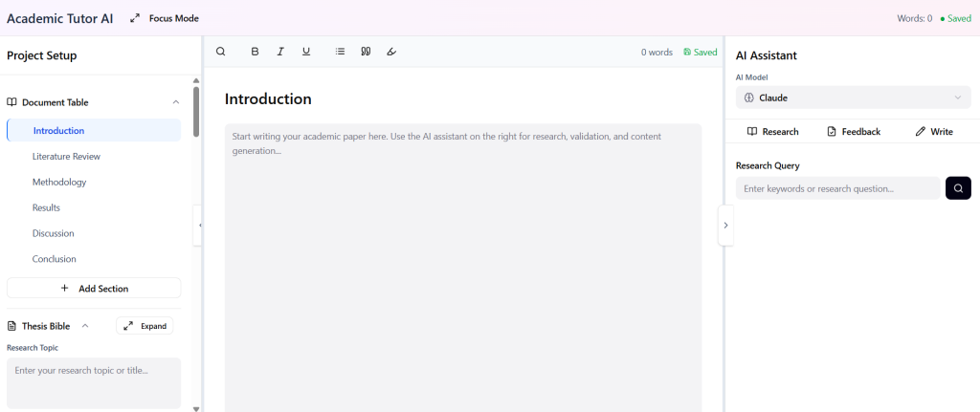Viewport: 980px width, 412px height.
Task: Collapse the AI Assistant panel arrow
Action: [725, 226]
